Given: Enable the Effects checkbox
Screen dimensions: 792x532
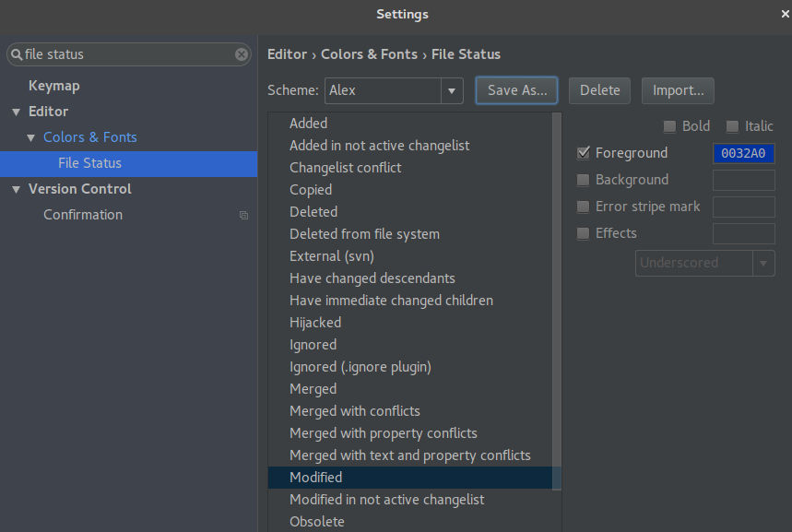Looking at the screenshot, I should (583, 233).
